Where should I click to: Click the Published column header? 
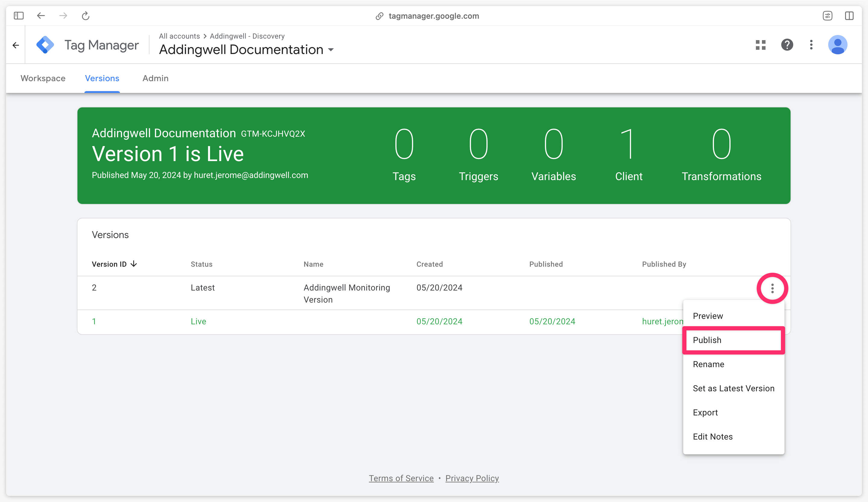click(x=546, y=264)
